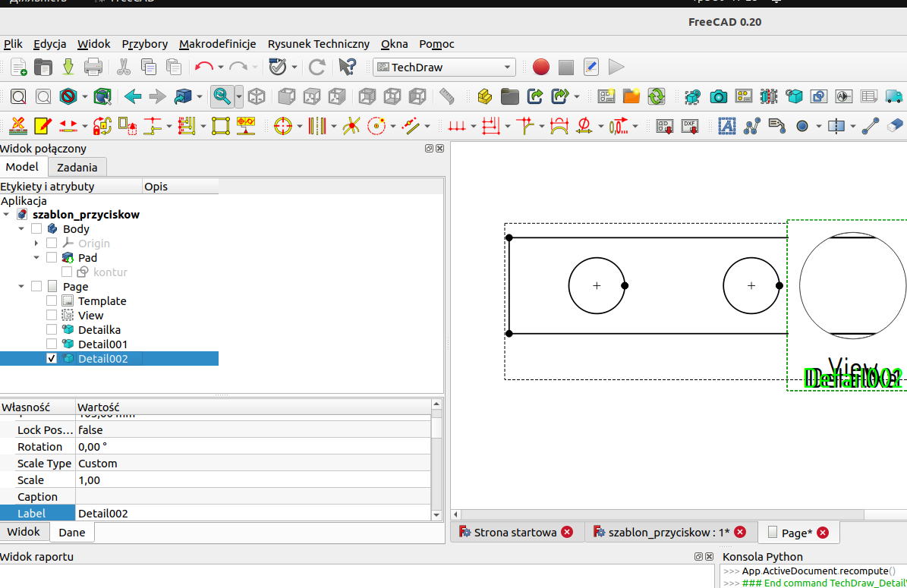Enable the Template checkbox in the tree
The image size is (907, 588).
click(x=51, y=300)
